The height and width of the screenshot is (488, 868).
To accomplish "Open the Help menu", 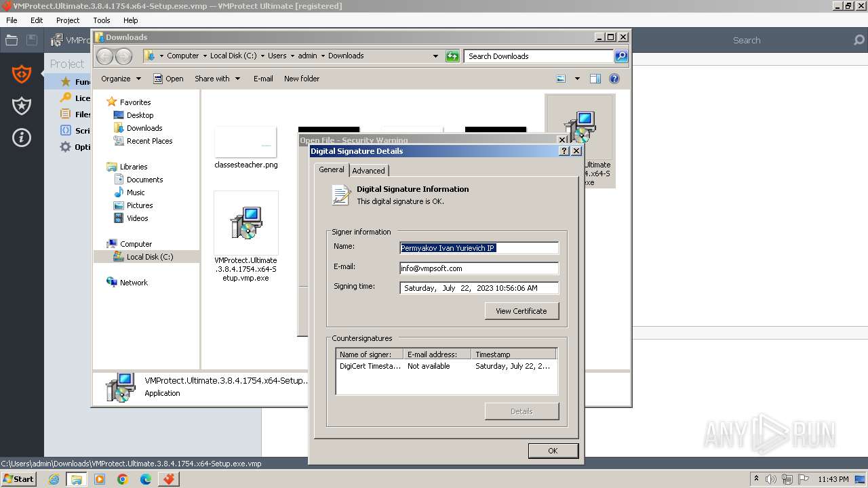I will 130,20.
